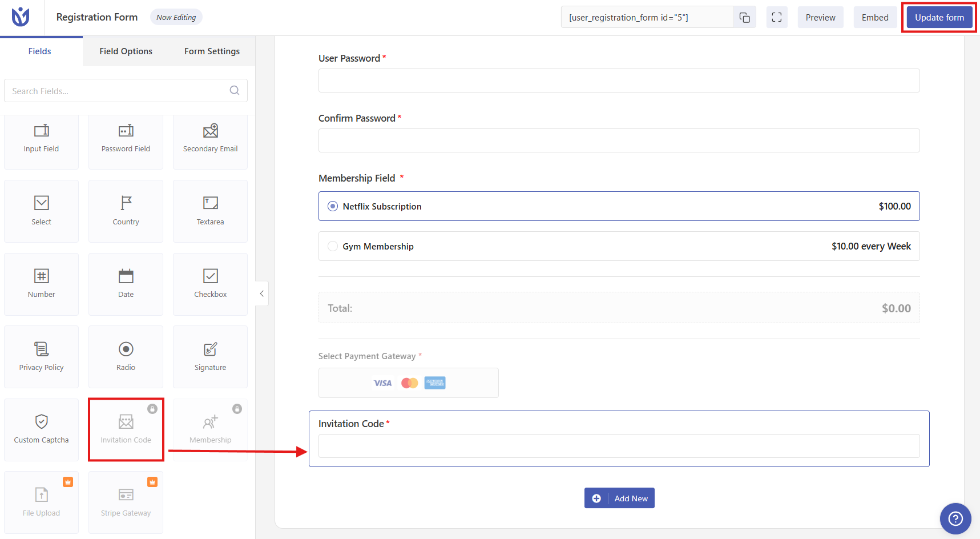This screenshot has height=539, width=980.
Task: Switch to Field Options tab
Action: 126,51
